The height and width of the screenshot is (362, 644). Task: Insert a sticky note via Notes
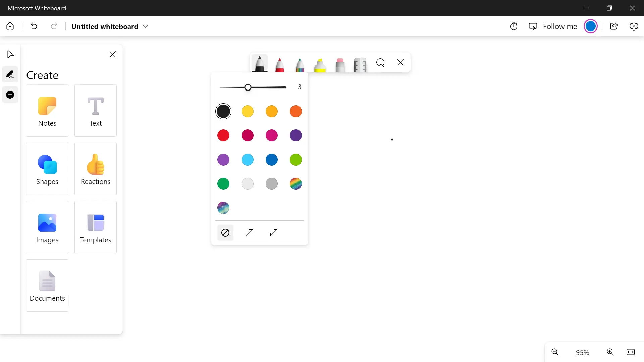pos(47,111)
